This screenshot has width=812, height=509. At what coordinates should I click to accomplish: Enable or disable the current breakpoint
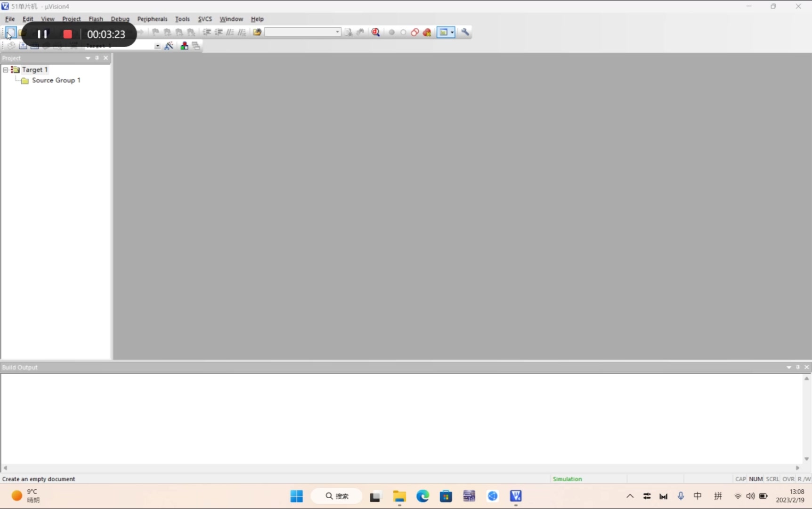(403, 32)
